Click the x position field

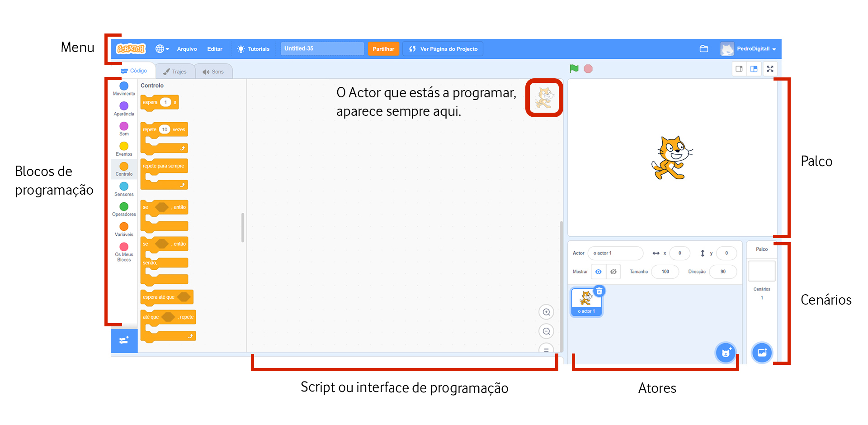click(679, 253)
